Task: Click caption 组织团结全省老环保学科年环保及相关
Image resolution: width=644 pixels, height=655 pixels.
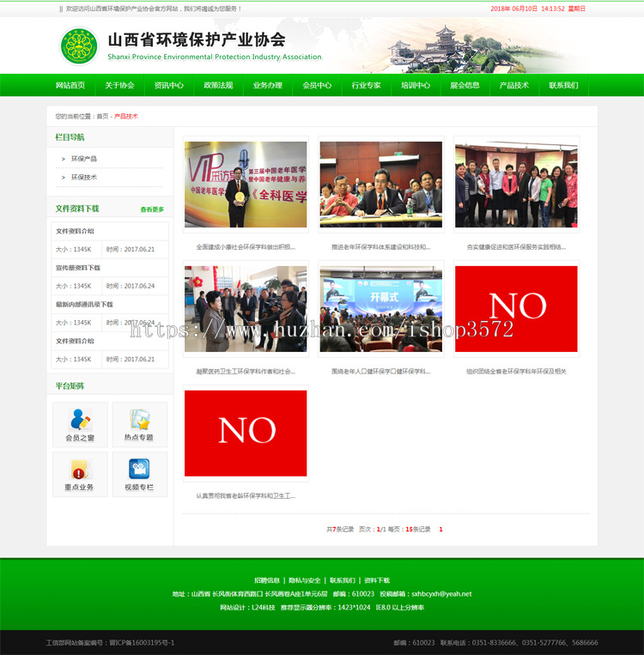Action: (x=516, y=372)
